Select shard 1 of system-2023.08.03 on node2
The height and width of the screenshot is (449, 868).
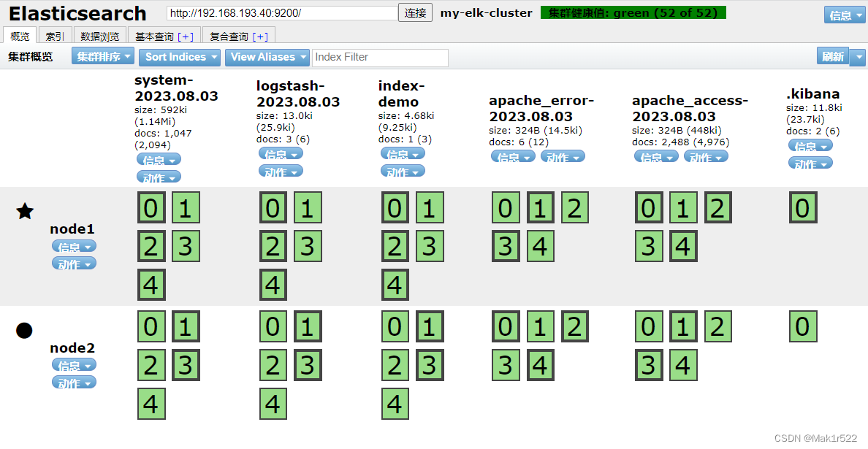coord(186,326)
